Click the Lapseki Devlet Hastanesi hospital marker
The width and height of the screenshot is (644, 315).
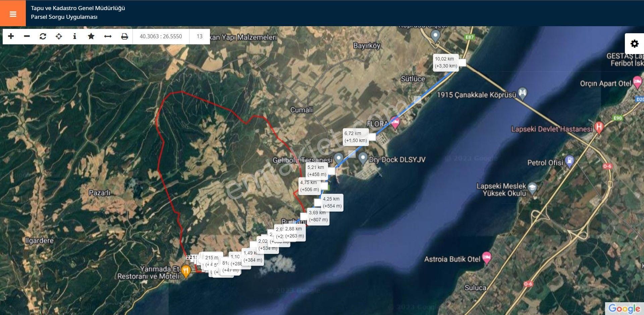pos(599,128)
